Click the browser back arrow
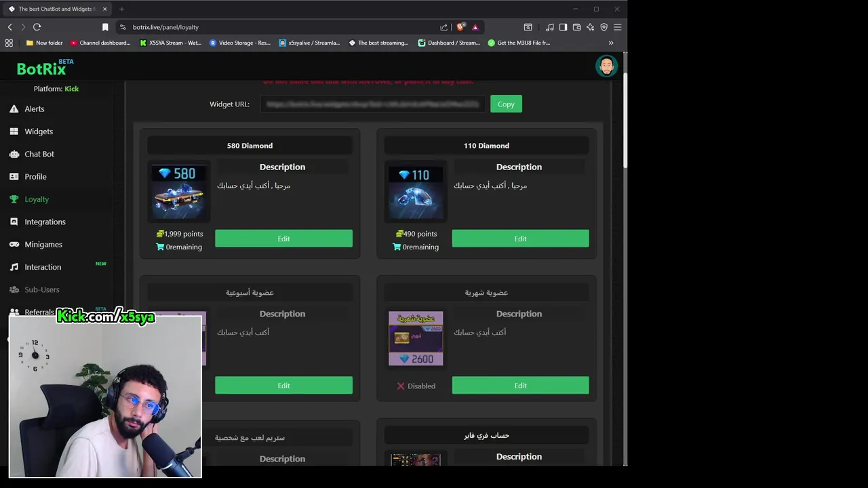Screen dimensions: 868x488 click(x=9, y=27)
